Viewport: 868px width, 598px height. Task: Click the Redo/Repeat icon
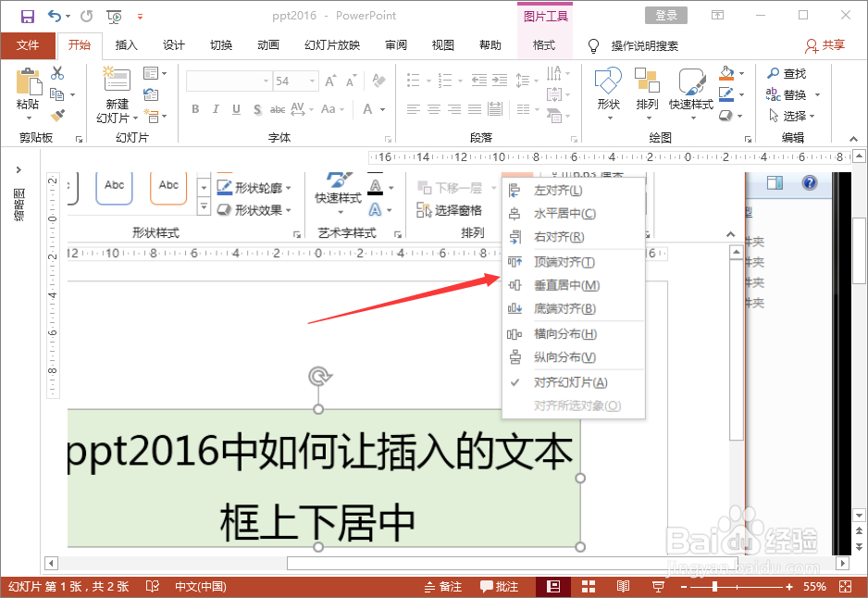pyautogui.click(x=86, y=16)
